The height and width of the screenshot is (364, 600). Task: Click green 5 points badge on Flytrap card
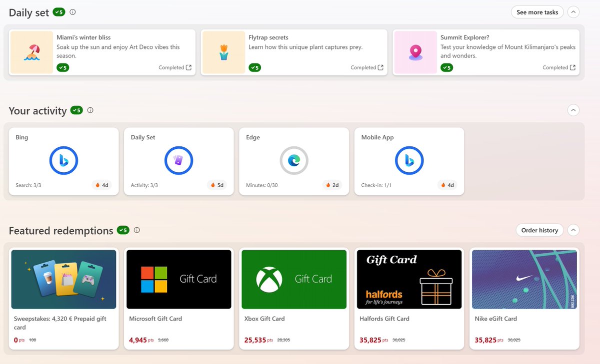pos(255,67)
